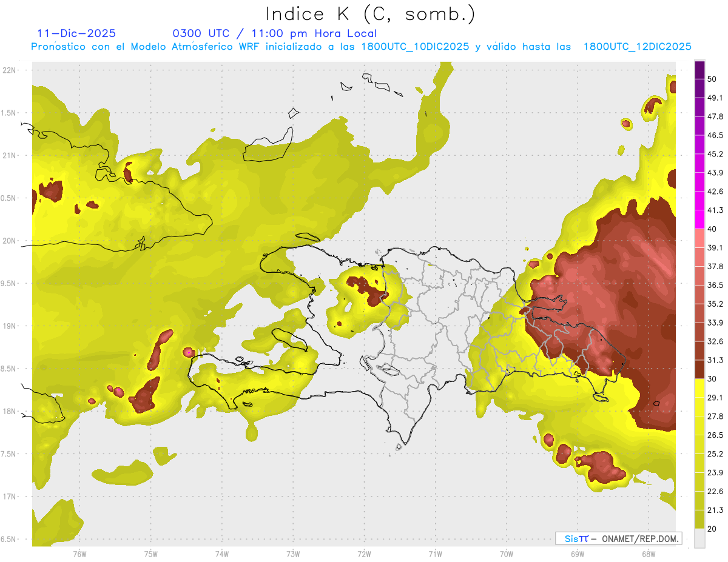Click the color bar label '42.6'
This screenshot has height=562, width=728.
click(x=715, y=192)
